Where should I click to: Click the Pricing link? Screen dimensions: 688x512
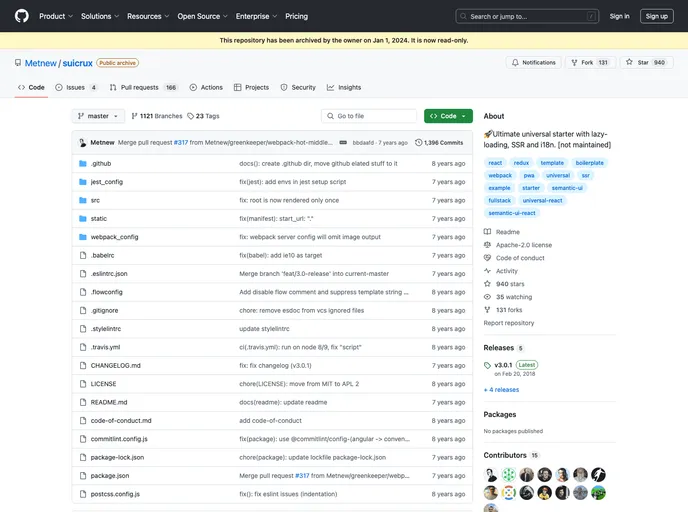[297, 16]
